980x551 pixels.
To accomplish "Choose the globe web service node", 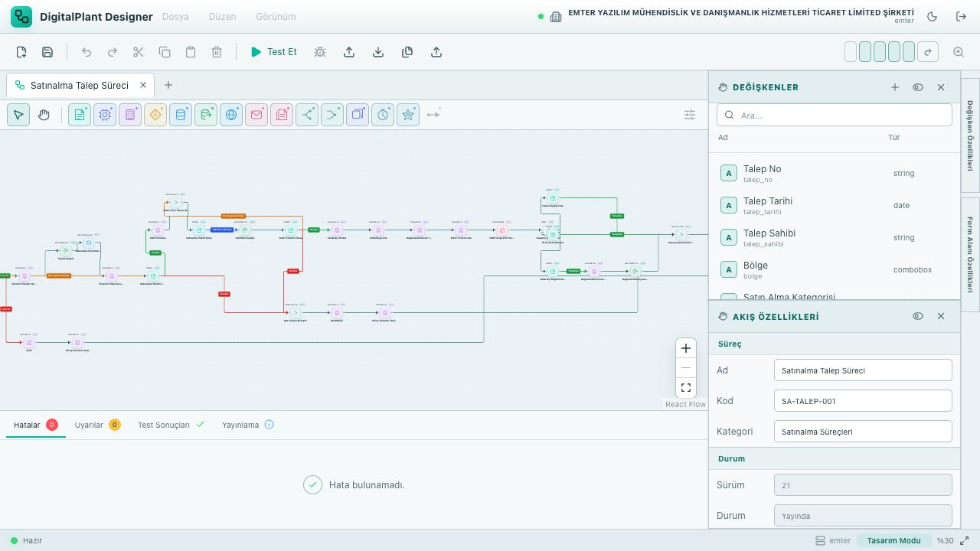I will pos(231,115).
